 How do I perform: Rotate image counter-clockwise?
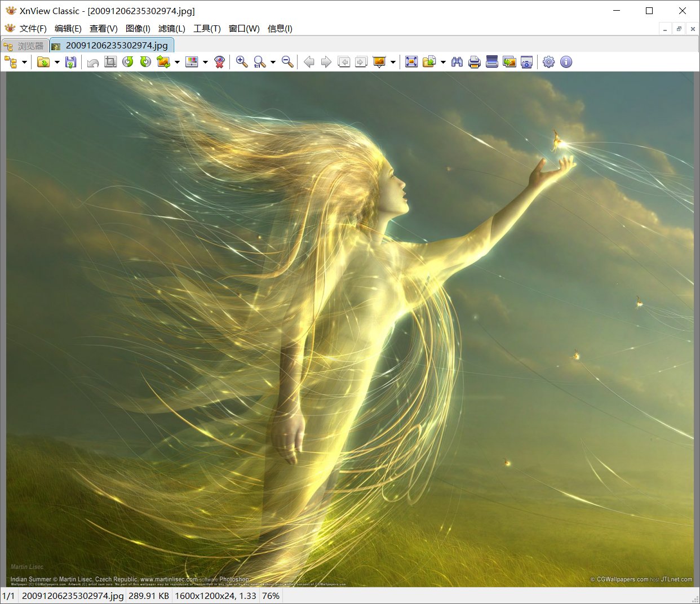tap(128, 62)
